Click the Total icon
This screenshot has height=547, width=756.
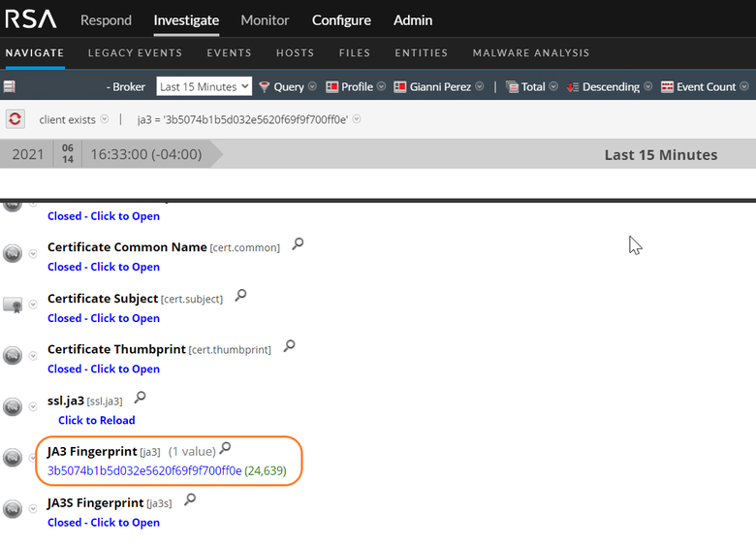click(x=512, y=87)
